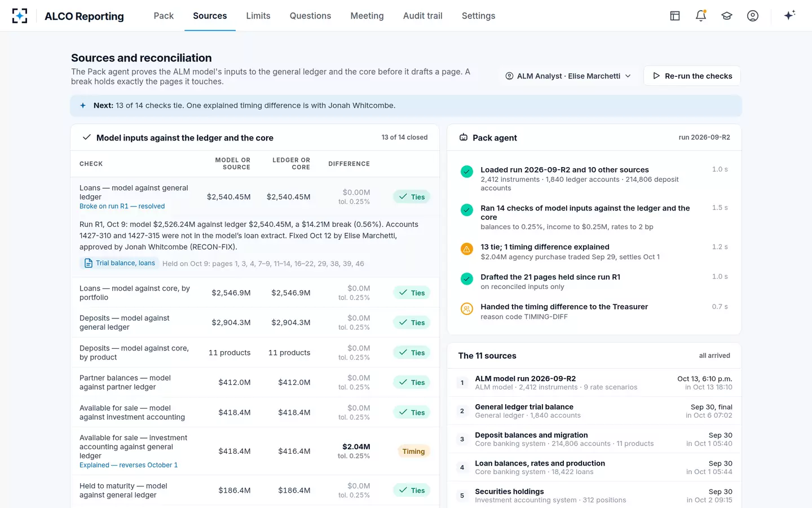The image size is (812, 508).
Task: Collapse the Loans — model against general ledger row
Action: [255, 197]
